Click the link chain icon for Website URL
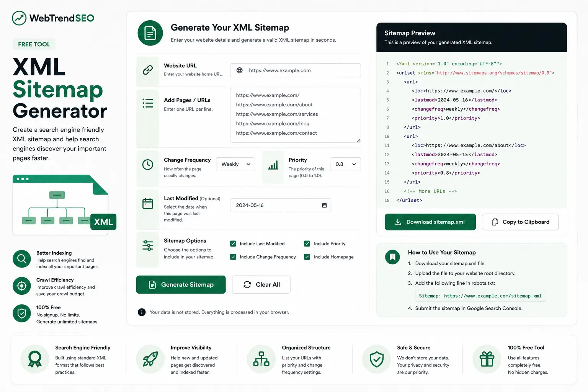The image size is (588, 392). (x=148, y=70)
